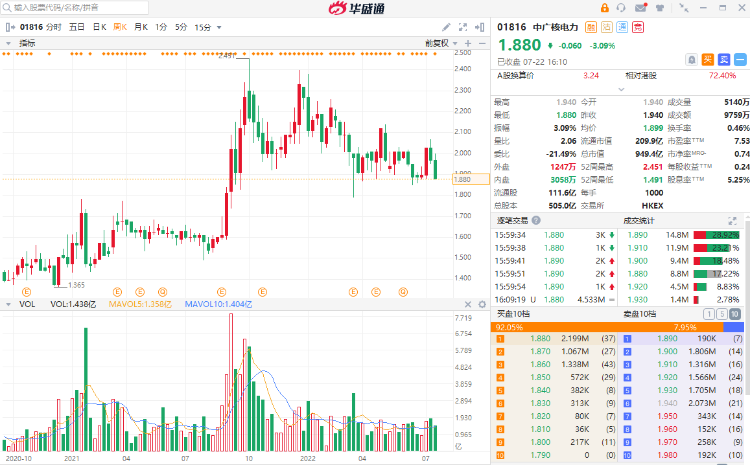Select the pencil drawing tool icon
Image resolution: width=750 pixels, height=465 pixels.
446,27
